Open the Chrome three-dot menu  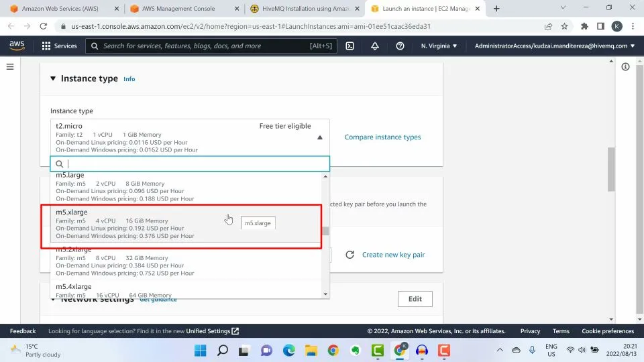pos(633,26)
